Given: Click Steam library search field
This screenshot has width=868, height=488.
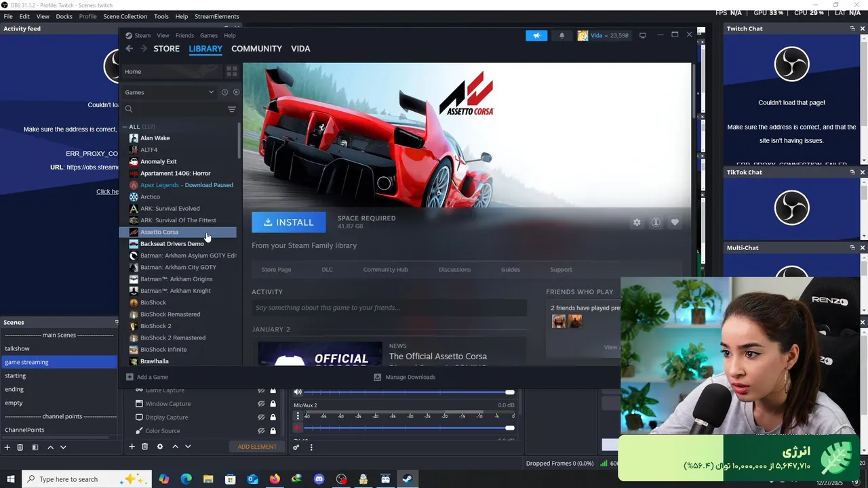Looking at the screenshot, I should tap(175, 109).
